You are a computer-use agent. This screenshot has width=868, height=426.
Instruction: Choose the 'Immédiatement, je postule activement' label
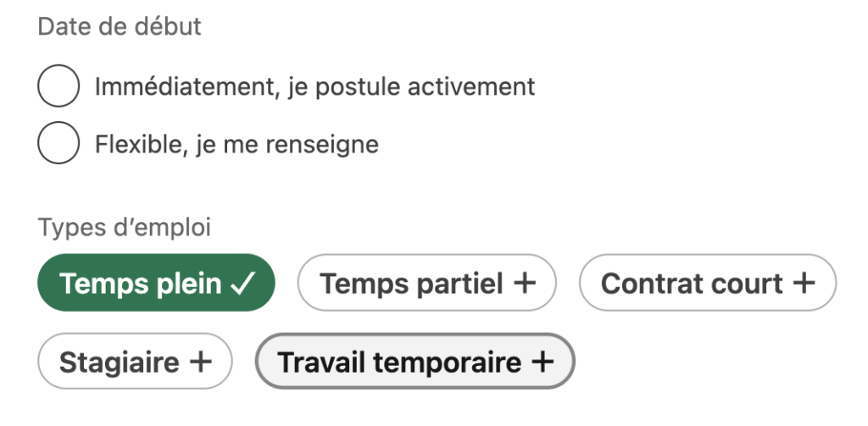(314, 86)
